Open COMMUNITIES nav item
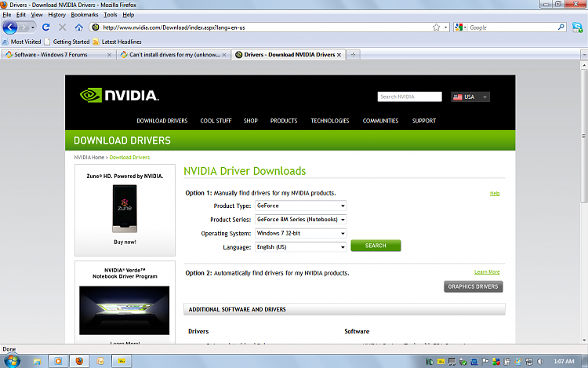This screenshot has height=368, width=588. click(x=380, y=121)
